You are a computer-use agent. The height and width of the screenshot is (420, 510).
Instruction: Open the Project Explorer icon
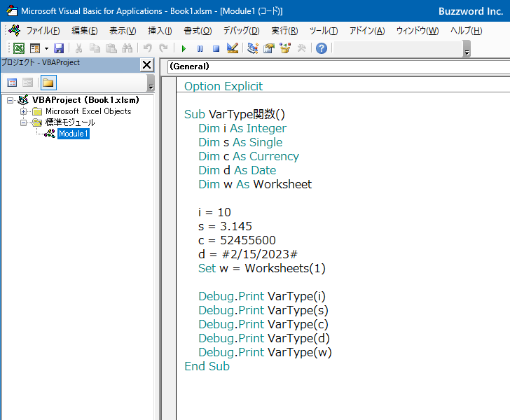point(253,48)
